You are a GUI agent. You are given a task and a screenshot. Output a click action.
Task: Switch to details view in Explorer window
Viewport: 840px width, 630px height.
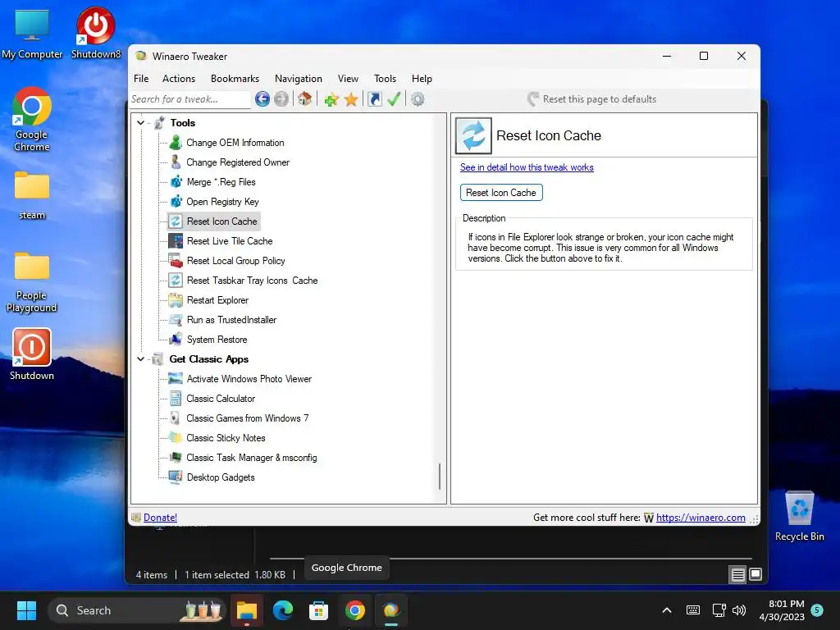coord(737,575)
